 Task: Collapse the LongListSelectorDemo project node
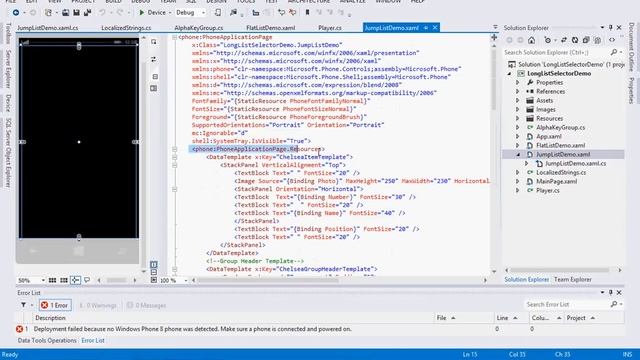point(510,73)
